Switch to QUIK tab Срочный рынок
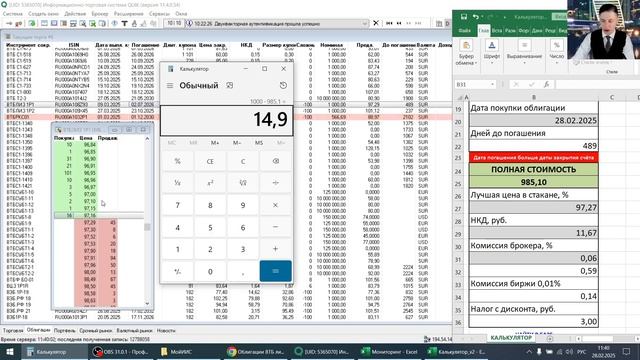This screenshot has width=640, height=360. (x=96, y=331)
